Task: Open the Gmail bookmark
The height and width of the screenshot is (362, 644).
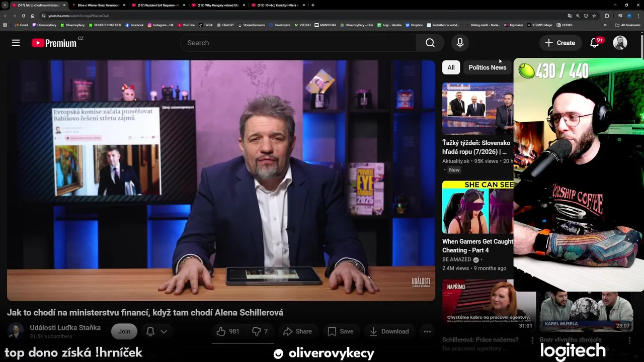Action: click(22, 25)
